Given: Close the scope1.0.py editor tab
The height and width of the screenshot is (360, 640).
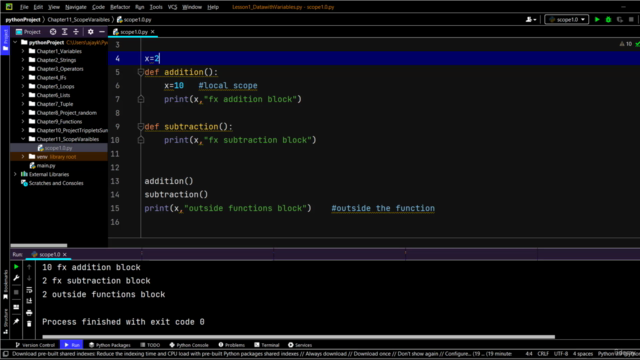Looking at the screenshot, I should point(153,31).
